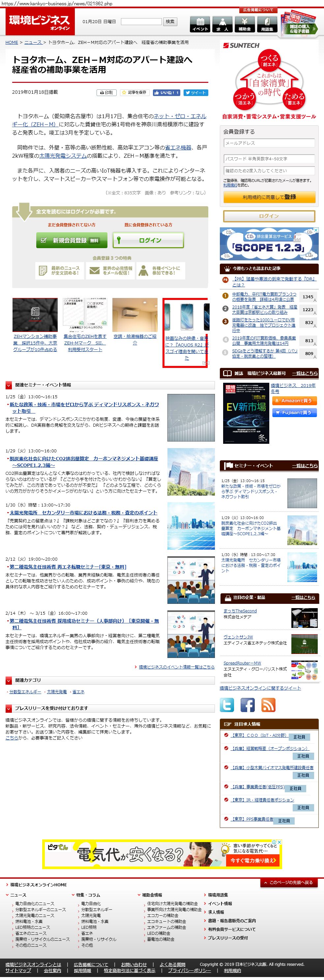Open footer お問い合わせ link

click(x=134, y=964)
